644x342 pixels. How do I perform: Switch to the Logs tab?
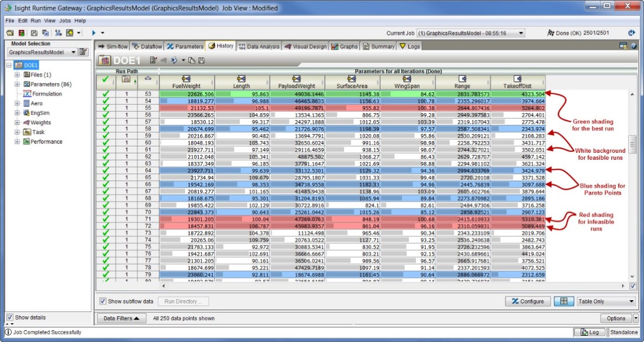tap(409, 46)
